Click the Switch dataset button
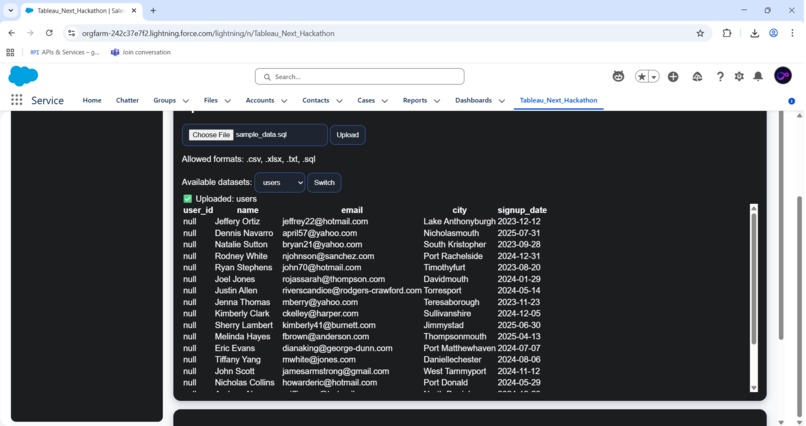This screenshot has width=806, height=426. pos(324,182)
